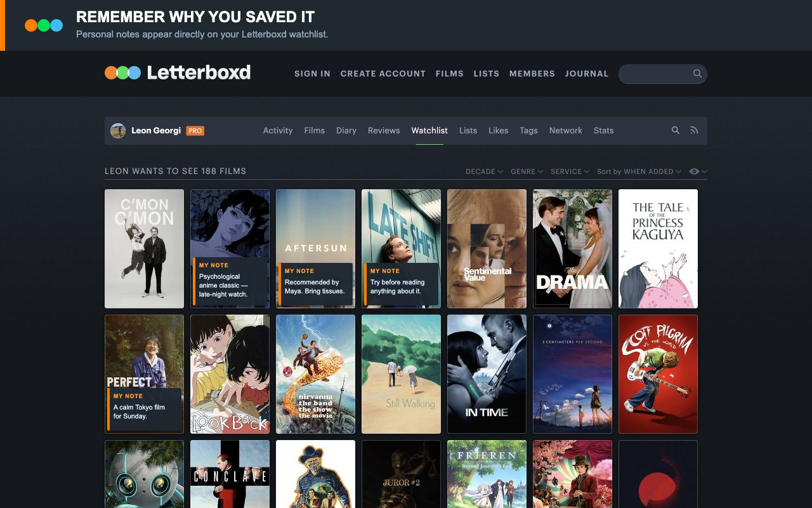812x508 pixels.
Task: Expand the SERVICE filter dropdown
Action: pos(570,171)
